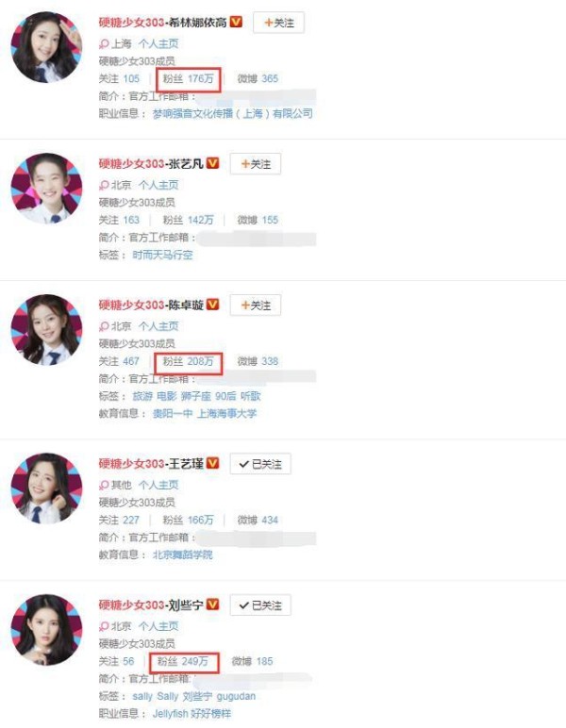The height and width of the screenshot is (728, 566).
Task: Open the 北京舞蹈学院 education link
Action: (182, 554)
